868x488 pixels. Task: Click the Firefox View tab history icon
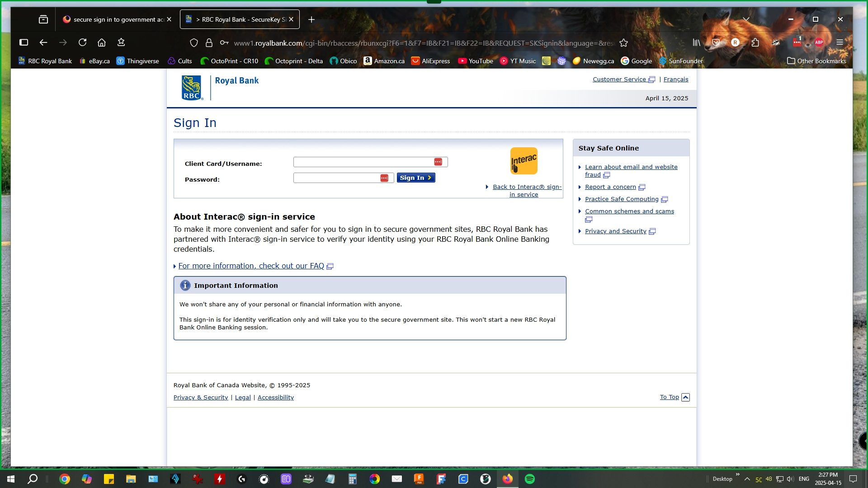(x=43, y=19)
